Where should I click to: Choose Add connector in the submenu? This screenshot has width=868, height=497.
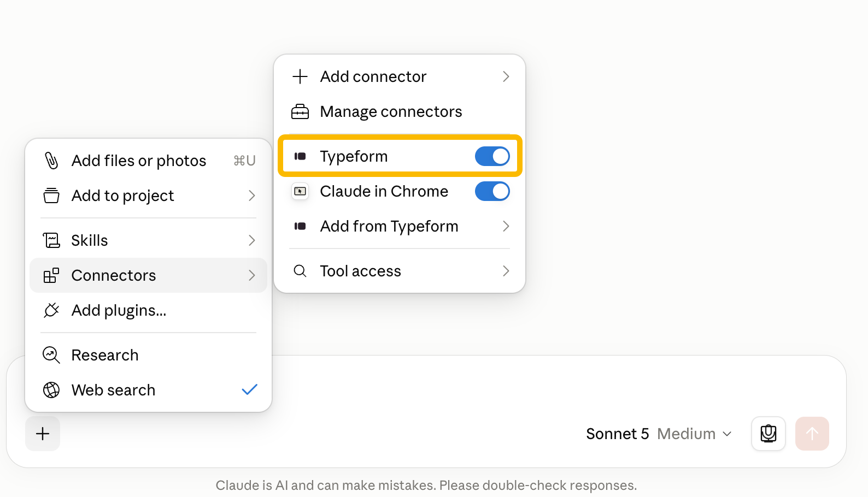400,76
